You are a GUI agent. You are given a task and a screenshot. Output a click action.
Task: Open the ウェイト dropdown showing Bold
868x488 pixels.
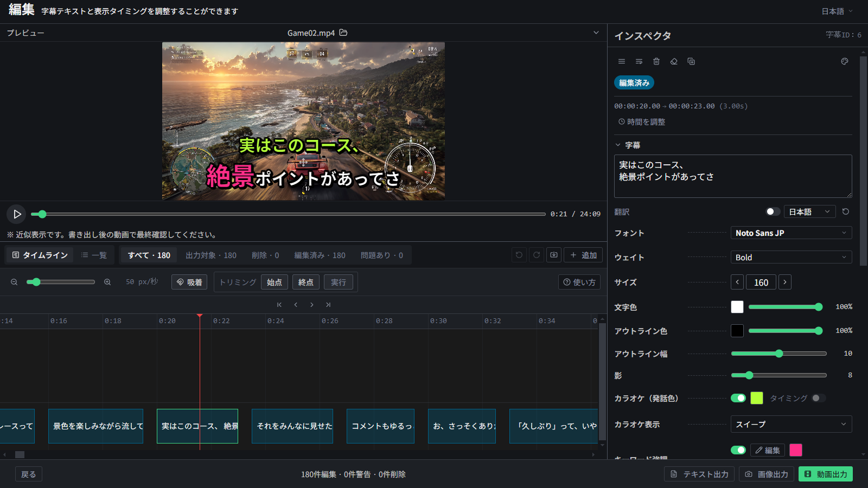[792, 257]
